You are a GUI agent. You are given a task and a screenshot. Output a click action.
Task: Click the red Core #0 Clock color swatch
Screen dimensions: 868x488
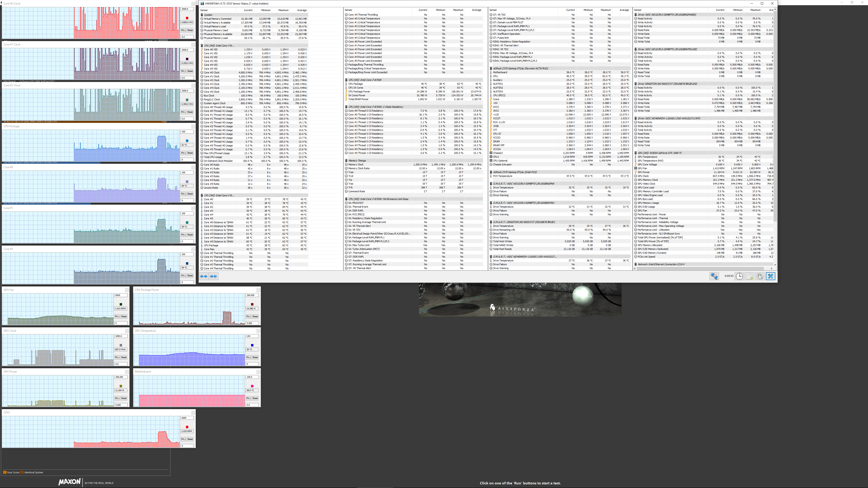187,18
